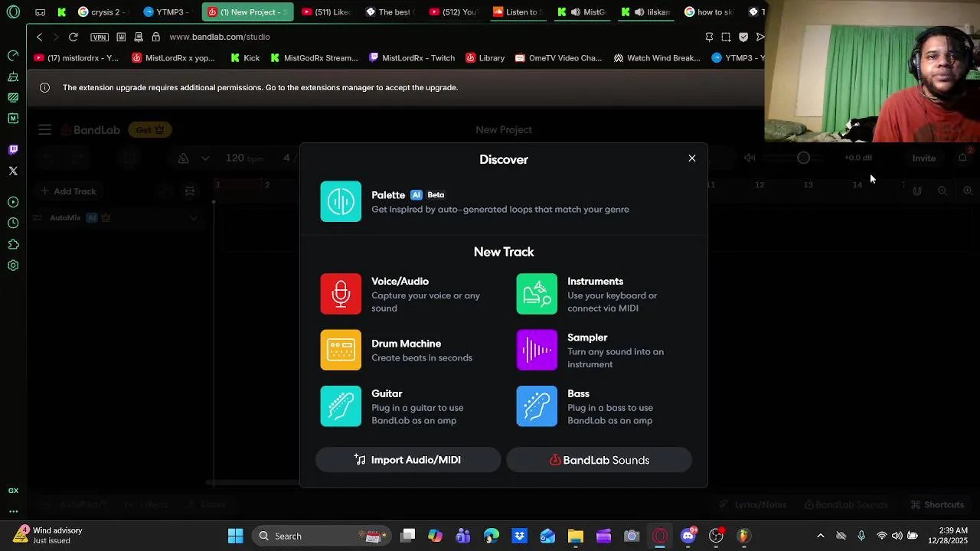Switch to the YTMP3 browser tab
Image resolution: width=980 pixels, height=551 pixels.
pos(168,12)
